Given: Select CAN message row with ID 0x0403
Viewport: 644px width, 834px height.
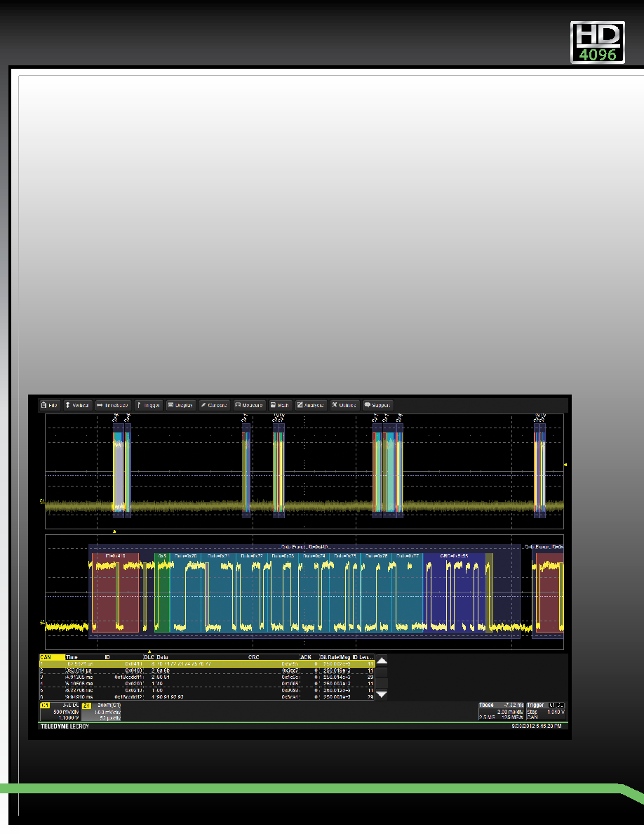Looking at the screenshot, I should pos(207,670).
